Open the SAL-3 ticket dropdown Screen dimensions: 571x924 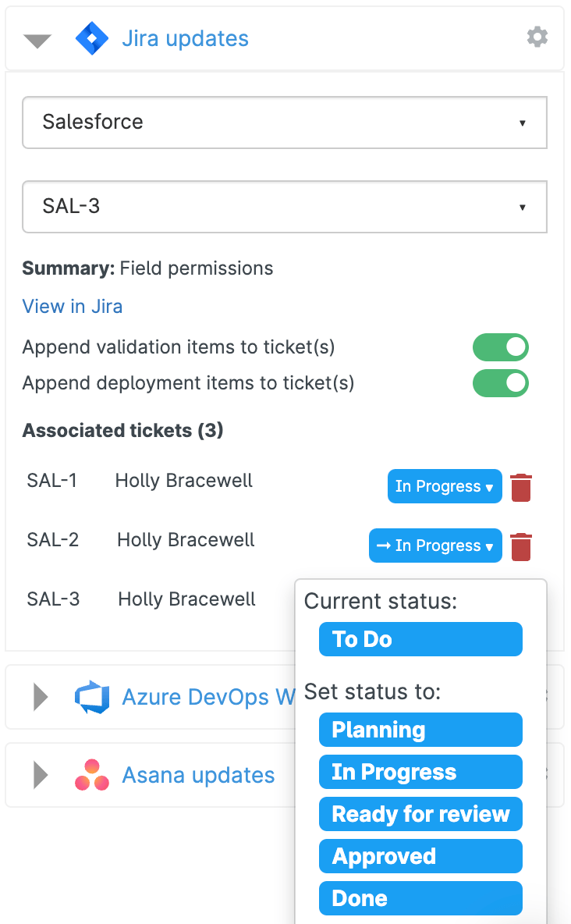pyautogui.click(x=285, y=207)
